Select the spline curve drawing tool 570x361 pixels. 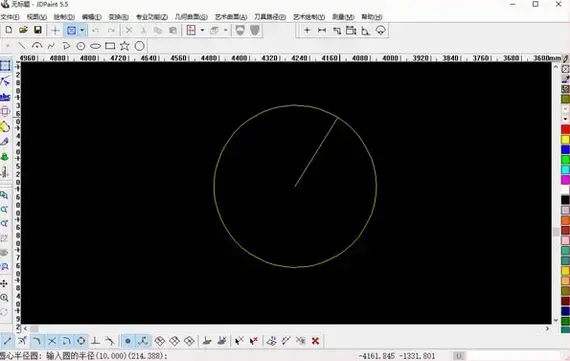(51, 46)
